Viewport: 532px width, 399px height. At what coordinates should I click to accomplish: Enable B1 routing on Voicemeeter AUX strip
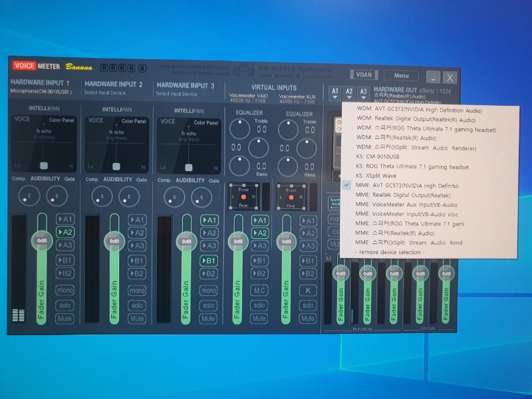tap(308, 261)
